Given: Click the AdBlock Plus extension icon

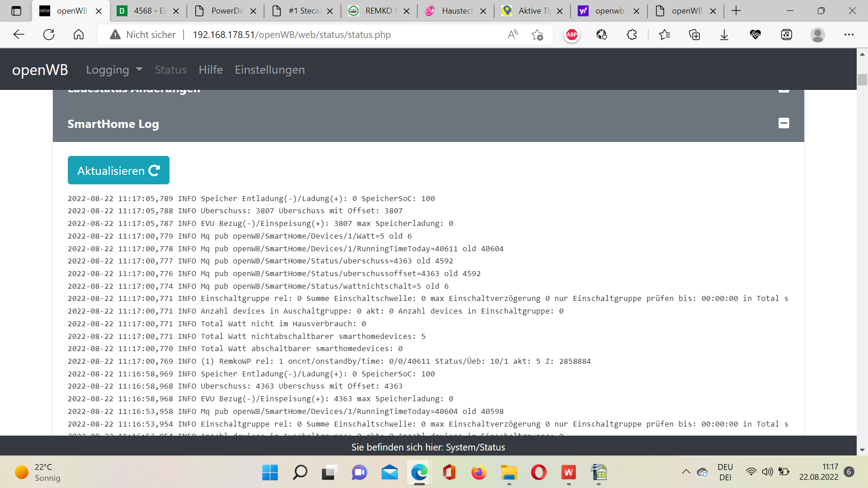Looking at the screenshot, I should [x=571, y=35].
